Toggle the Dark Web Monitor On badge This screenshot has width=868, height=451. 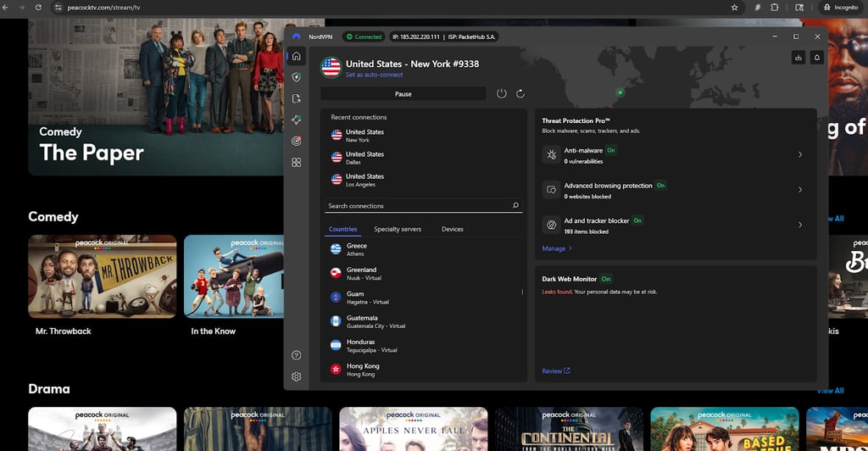pos(605,279)
